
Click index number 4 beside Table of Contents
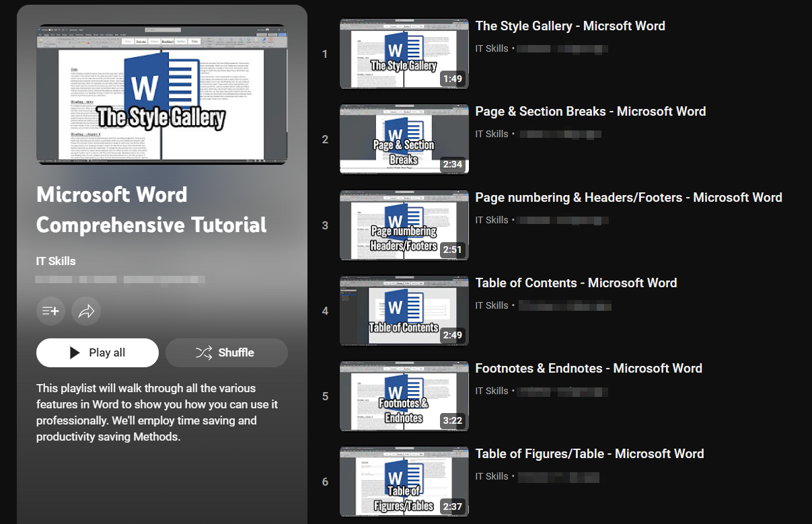tap(325, 311)
